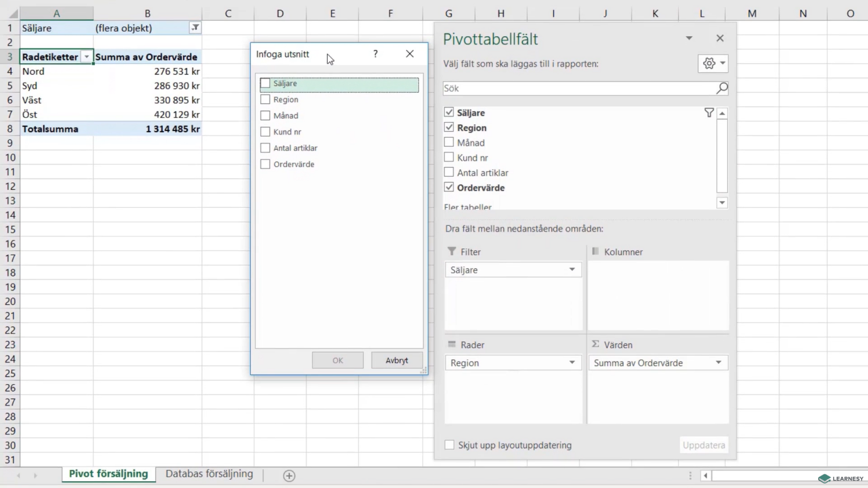868x488 pixels.
Task: Click the filter icon next to Säljare field
Action: click(x=709, y=112)
